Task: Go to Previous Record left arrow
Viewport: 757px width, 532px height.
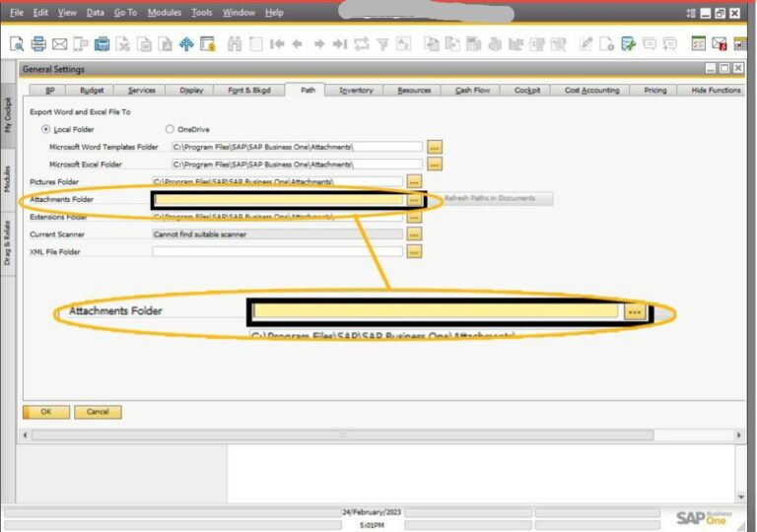Action: tap(298, 44)
